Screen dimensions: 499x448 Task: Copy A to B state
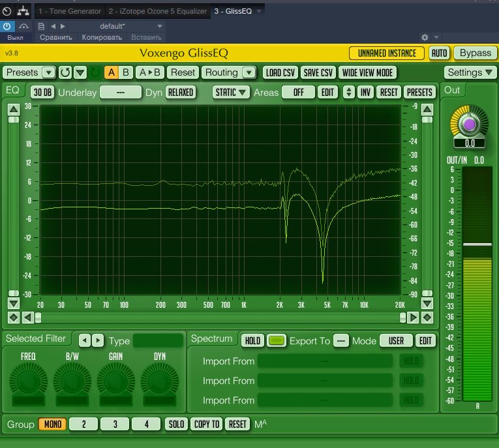[x=150, y=72]
